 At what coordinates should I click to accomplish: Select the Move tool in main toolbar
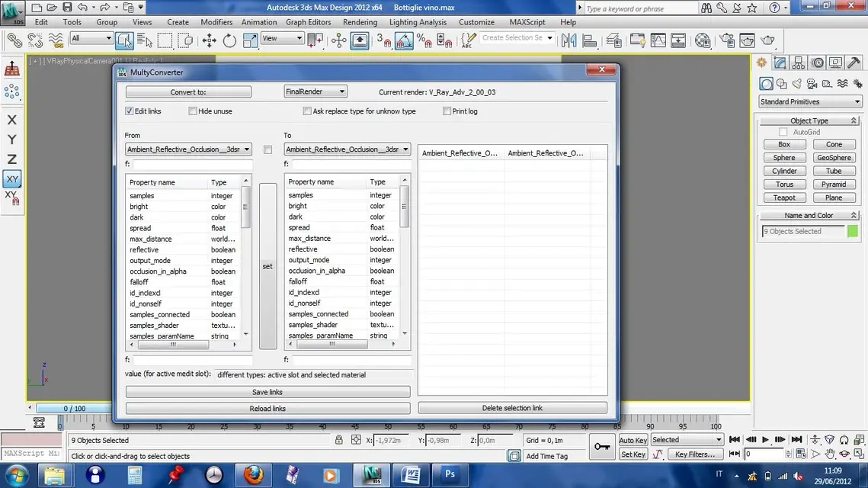tap(210, 40)
